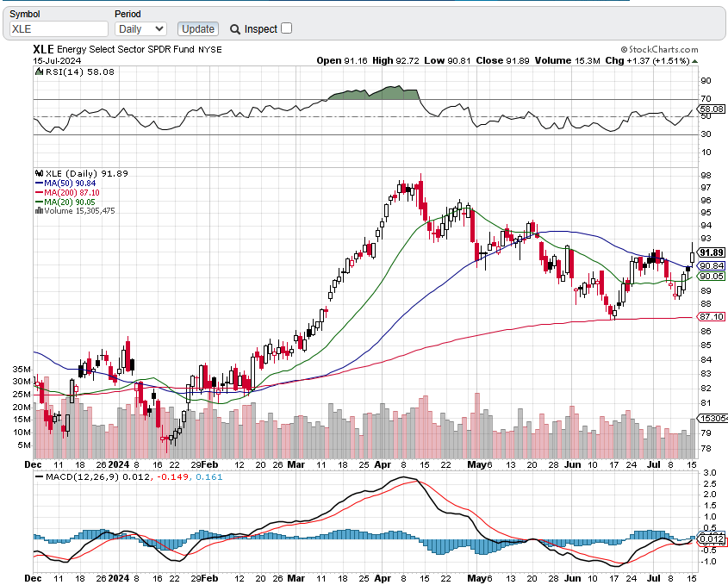This screenshot has height=585, width=728.
Task: Click the XLE (Daily) price legend icon
Action: point(39,173)
